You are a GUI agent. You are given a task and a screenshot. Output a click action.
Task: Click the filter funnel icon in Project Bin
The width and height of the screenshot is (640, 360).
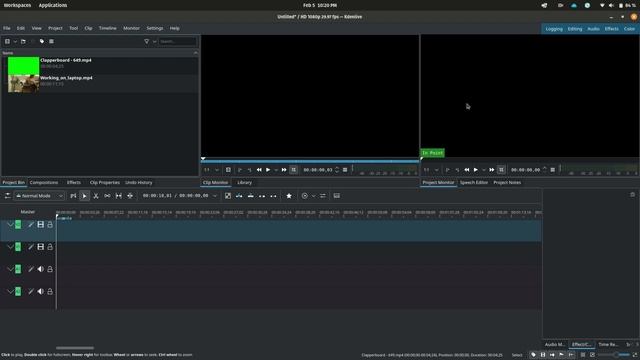coord(147,41)
